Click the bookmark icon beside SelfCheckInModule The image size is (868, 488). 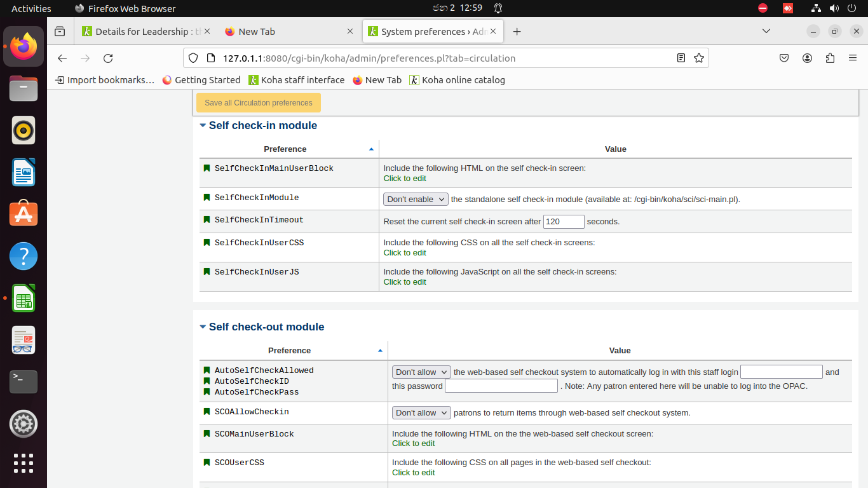tap(207, 198)
